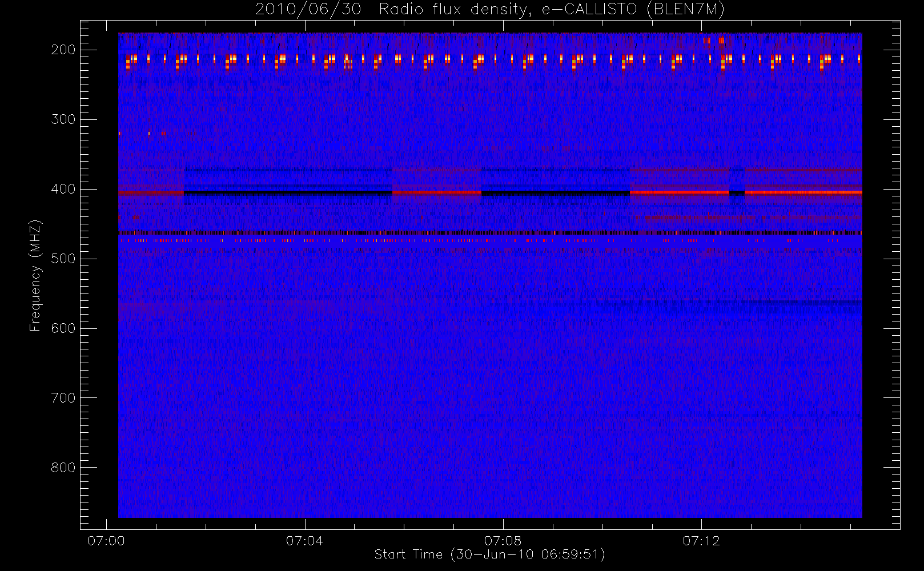Click the 200 frequency tick label
The height and width of the screenshot is (571, 924).
click(x=63, y=50)
